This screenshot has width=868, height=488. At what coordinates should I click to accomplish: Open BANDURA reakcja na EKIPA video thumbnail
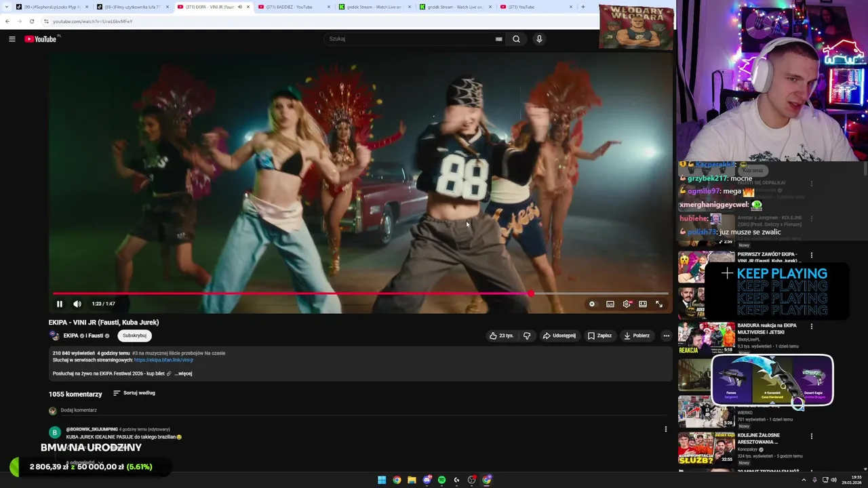point(707,338)
